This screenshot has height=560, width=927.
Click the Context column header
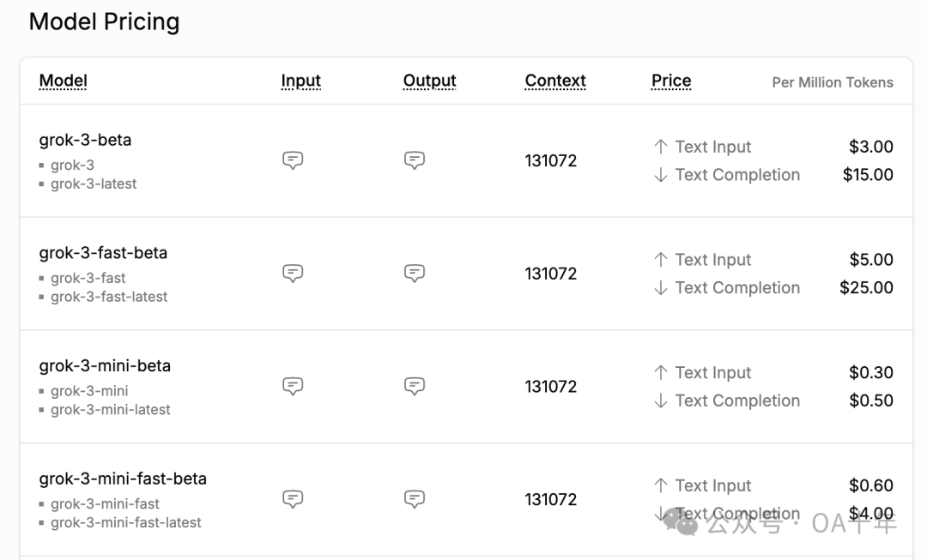(x=555, y=81)
